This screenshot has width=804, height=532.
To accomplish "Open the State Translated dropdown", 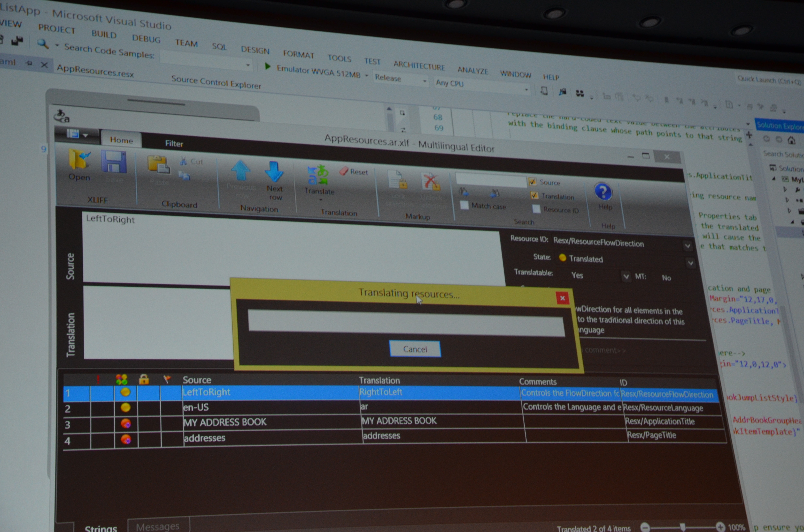I will coord(690,263).
